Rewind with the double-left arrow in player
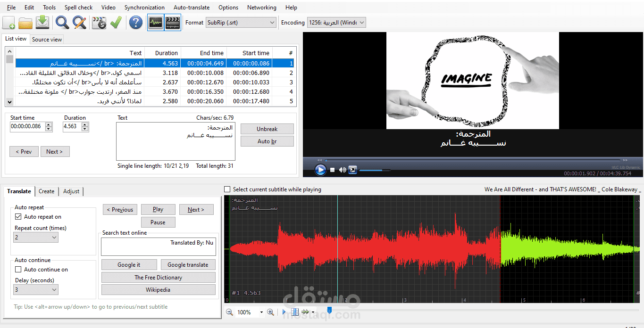The image size is (644, 328). tap(319, 160)
